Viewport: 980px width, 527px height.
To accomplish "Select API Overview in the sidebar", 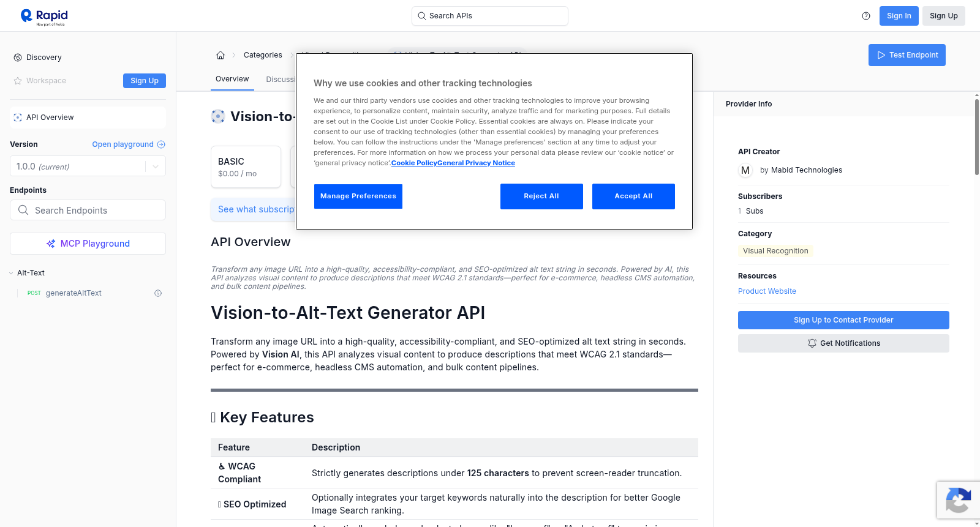I will (x=88, y=118).
